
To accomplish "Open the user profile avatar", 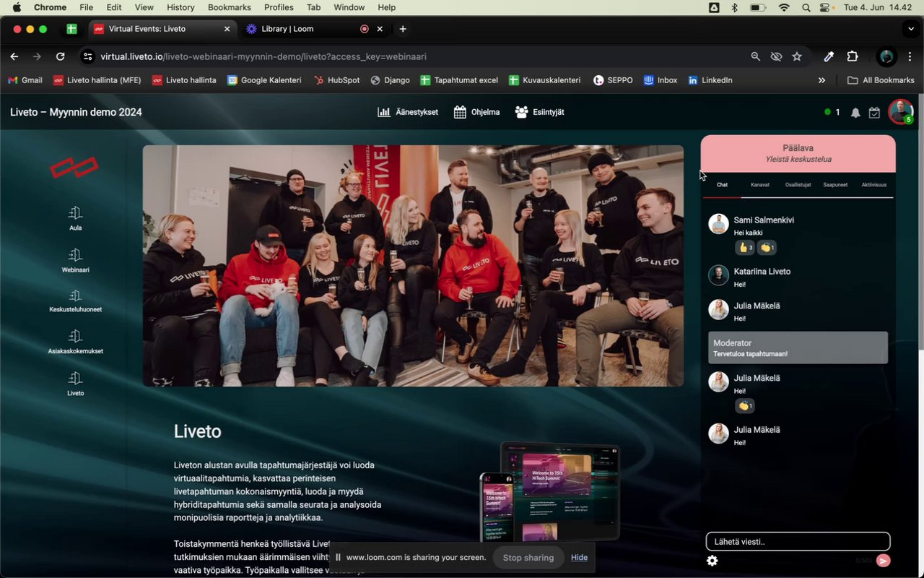I will tap(900, 111).
